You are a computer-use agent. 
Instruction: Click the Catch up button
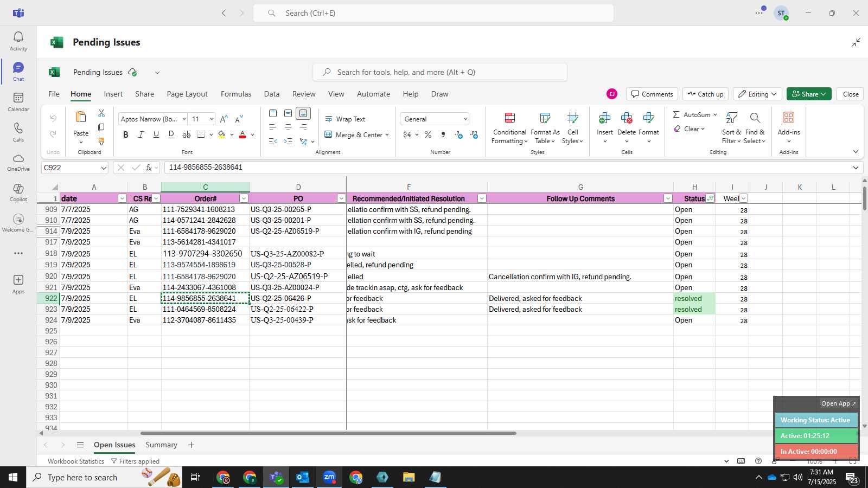pyautogui.click(x=705, y=94)
